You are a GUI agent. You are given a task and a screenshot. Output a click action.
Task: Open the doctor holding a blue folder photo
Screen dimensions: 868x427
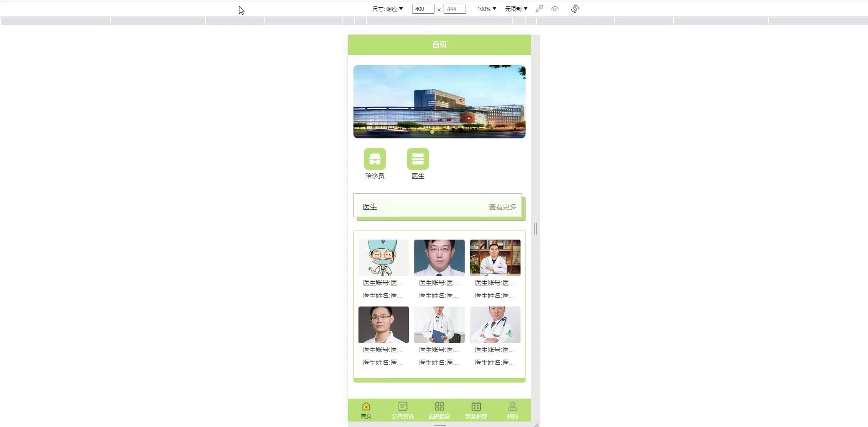pyautogui.click(x=439, y=325)
